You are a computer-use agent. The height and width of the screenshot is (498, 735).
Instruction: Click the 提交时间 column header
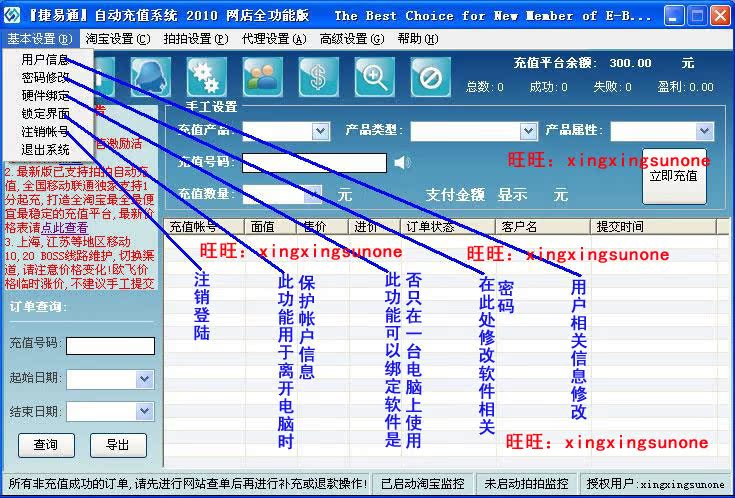click(x=653, y=227)
